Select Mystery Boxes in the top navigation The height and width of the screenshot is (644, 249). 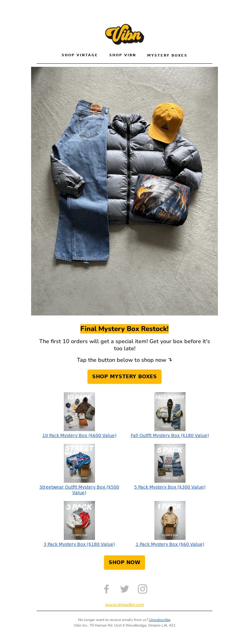[x=167, y=55]
